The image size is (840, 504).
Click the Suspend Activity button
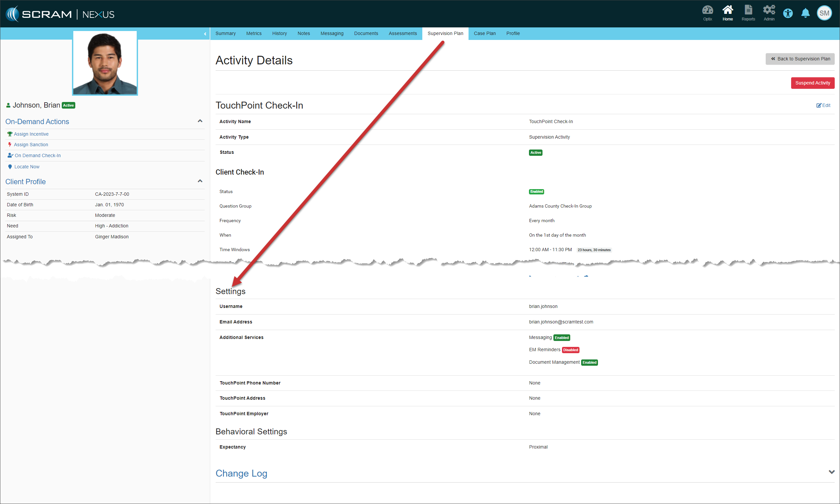click(812, 83)
